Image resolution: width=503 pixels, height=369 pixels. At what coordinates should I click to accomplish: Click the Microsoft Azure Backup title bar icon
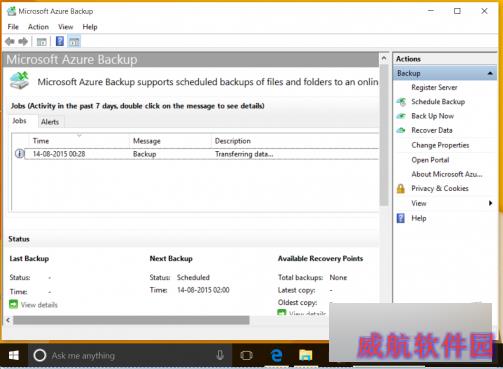pos(12,11)
